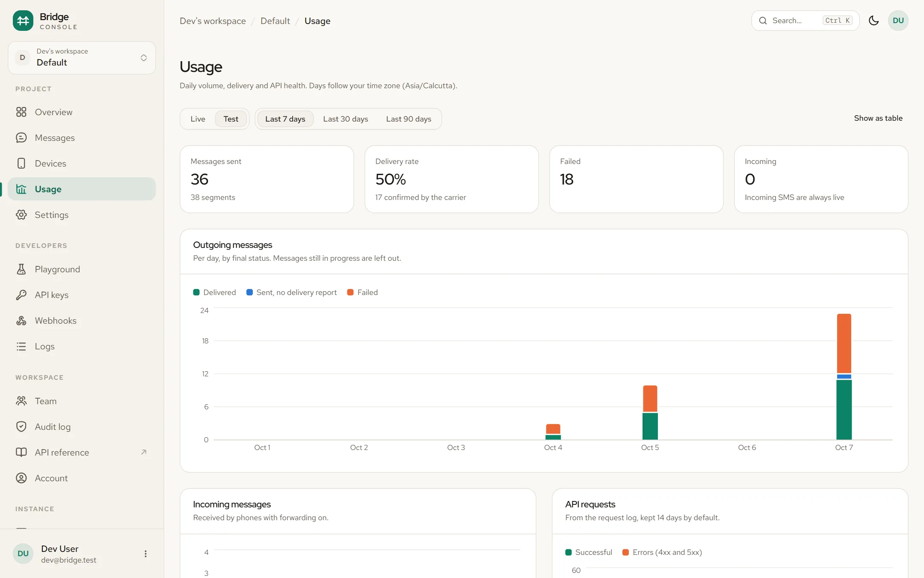Click 'Incoming SMS are always live' text
Image resolution: width=924 pixels, height=578 pixels.
pyautogui.click(x=794, y=197)
